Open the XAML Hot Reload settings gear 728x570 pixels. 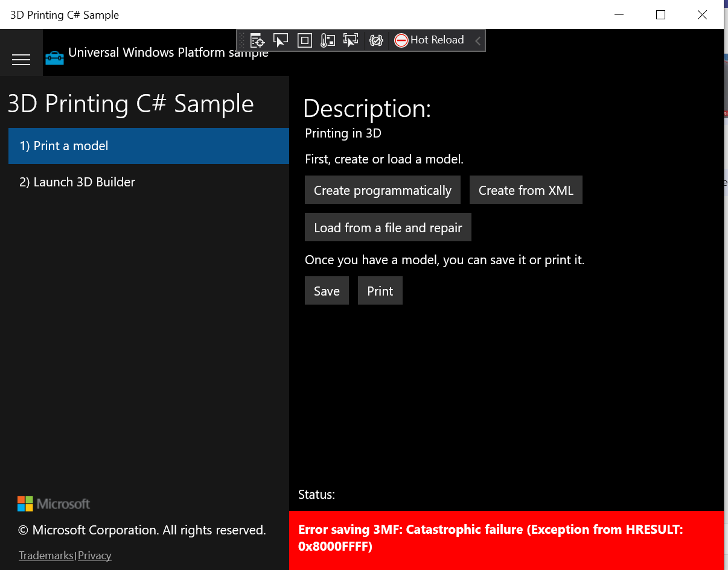(376, 40)
